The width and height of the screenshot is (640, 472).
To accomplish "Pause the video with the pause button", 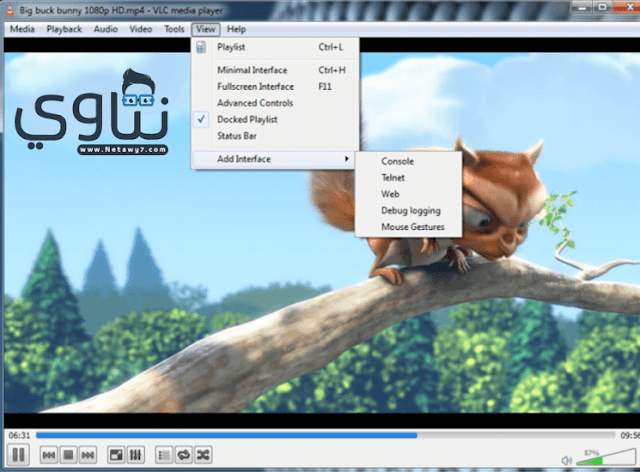I will click(18, 454).
